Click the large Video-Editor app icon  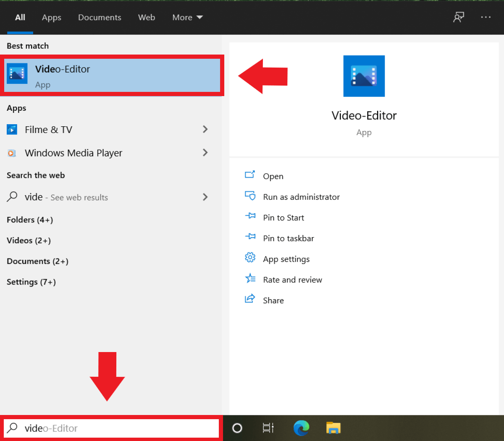tap(364, 76)
